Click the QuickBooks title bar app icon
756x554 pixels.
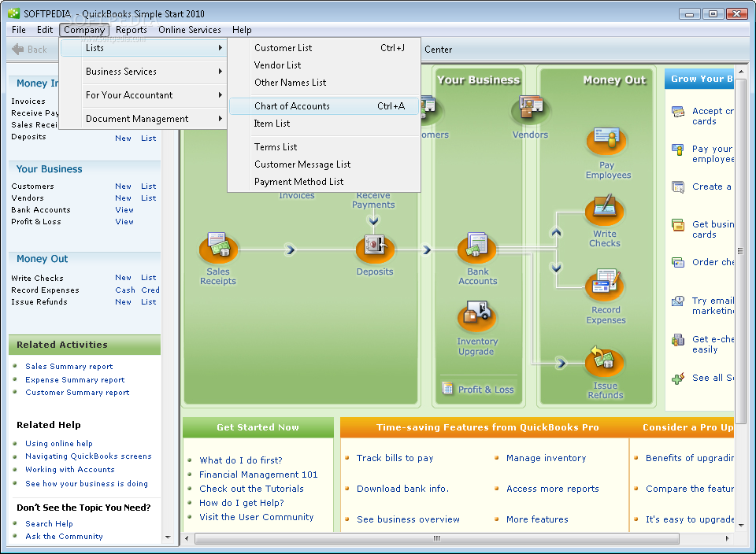(14, 13)
